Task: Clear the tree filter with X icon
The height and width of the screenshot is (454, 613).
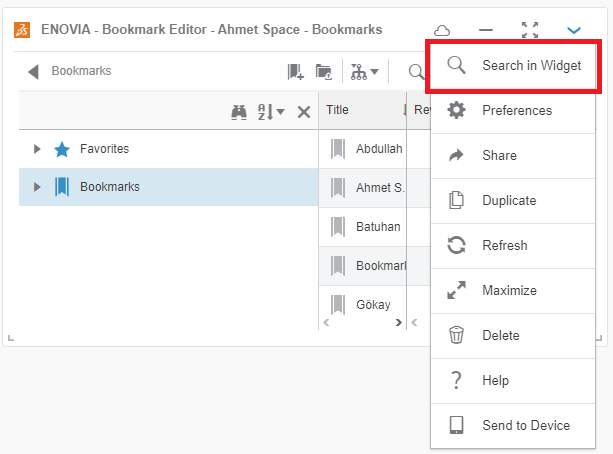Action: pos(304,111)
